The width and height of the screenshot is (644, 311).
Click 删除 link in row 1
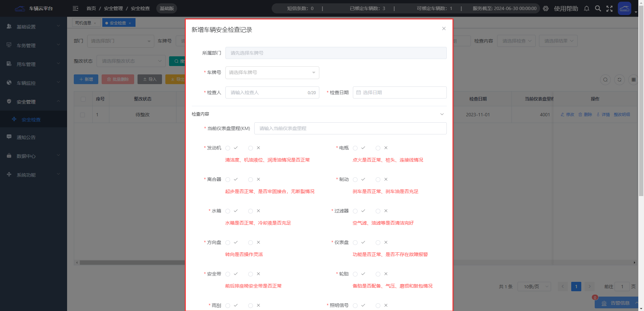585,115
